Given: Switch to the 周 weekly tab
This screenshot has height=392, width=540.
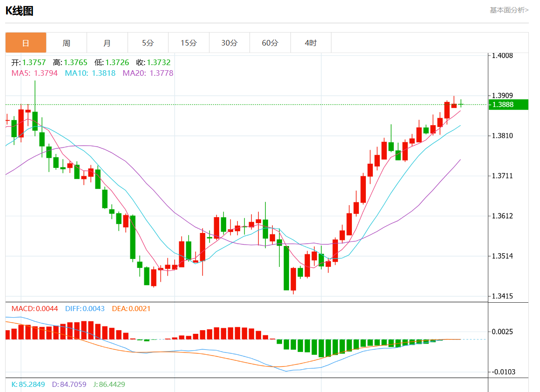Looking at the screenshot, I should [67, 43].
